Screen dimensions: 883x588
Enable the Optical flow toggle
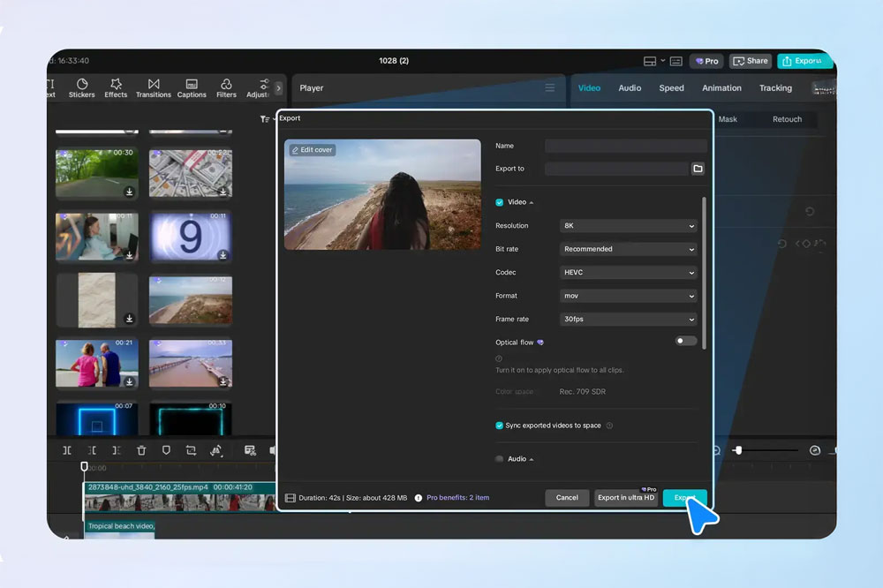coord(685,341)
